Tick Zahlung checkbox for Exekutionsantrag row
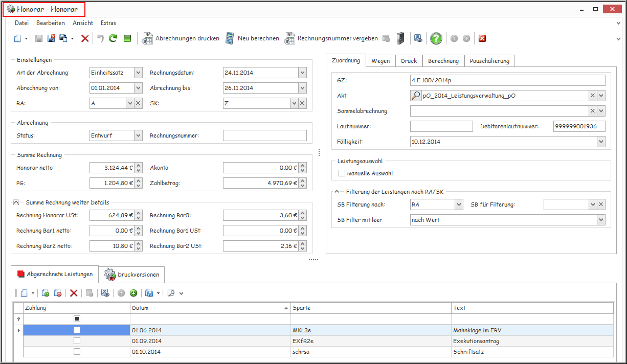627x364 pixels. pyautogui.click(x=77, y=341)
